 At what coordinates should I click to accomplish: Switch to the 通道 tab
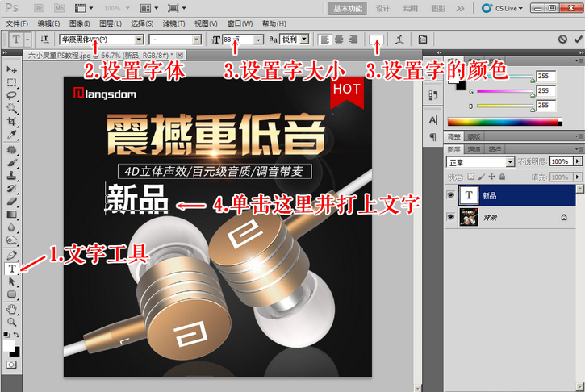pyautogui.click(x=474, y=149)
